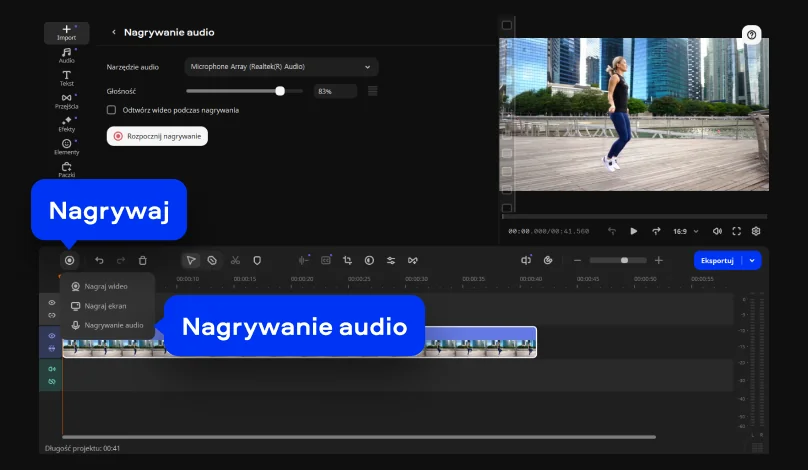808x470 pixels.
Task: Click the record button in timeline toolbar
Action: tap(69, 260)
